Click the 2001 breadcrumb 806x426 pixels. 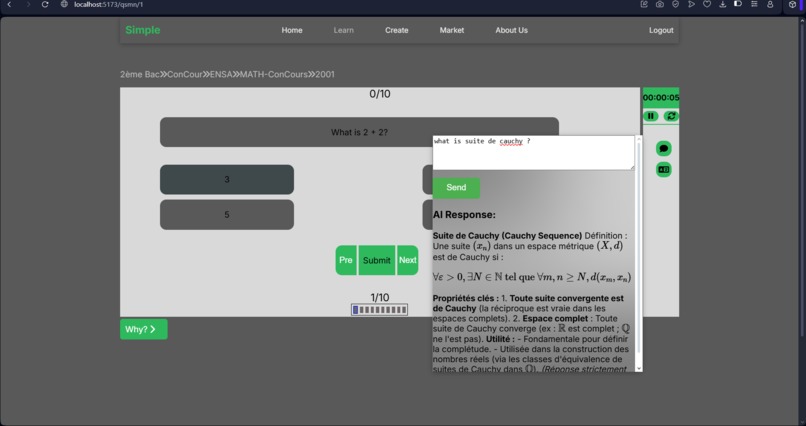click(x=325, y=75)
